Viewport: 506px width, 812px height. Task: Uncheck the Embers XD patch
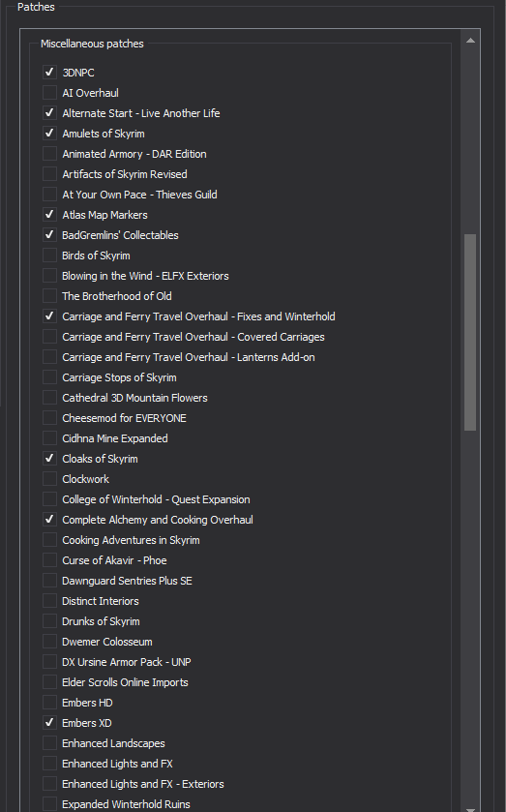point(49,723)
